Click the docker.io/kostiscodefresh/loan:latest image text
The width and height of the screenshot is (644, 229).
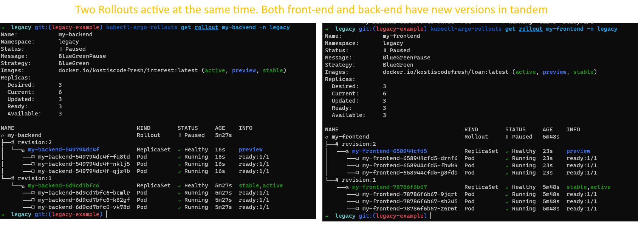click(x=445, y=72)
